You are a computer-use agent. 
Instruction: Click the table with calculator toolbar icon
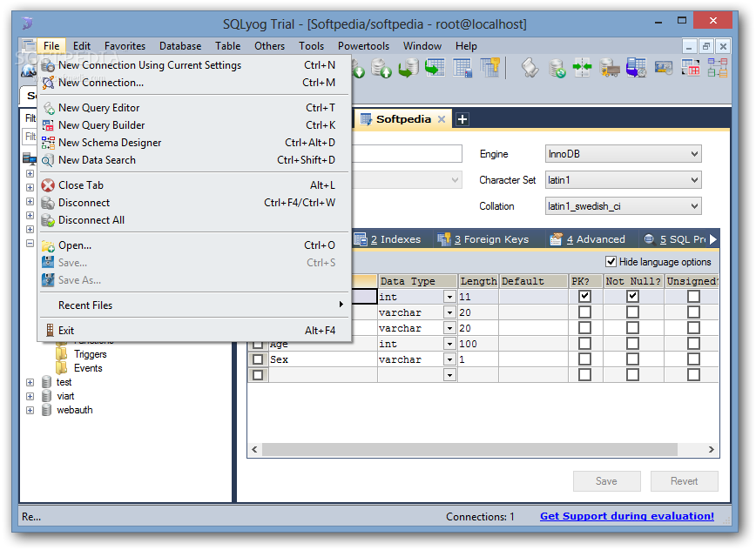[x=462, y=68]
